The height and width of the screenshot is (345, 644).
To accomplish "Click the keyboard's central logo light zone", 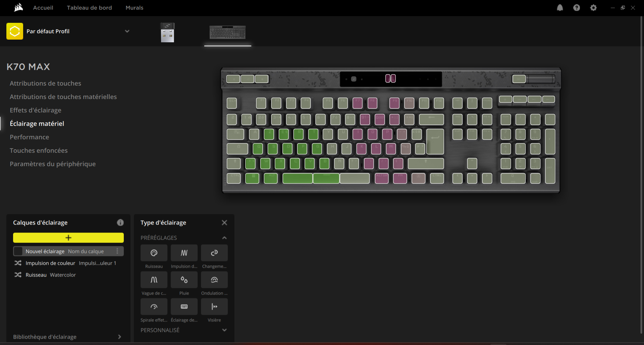I will click(390, 79).
